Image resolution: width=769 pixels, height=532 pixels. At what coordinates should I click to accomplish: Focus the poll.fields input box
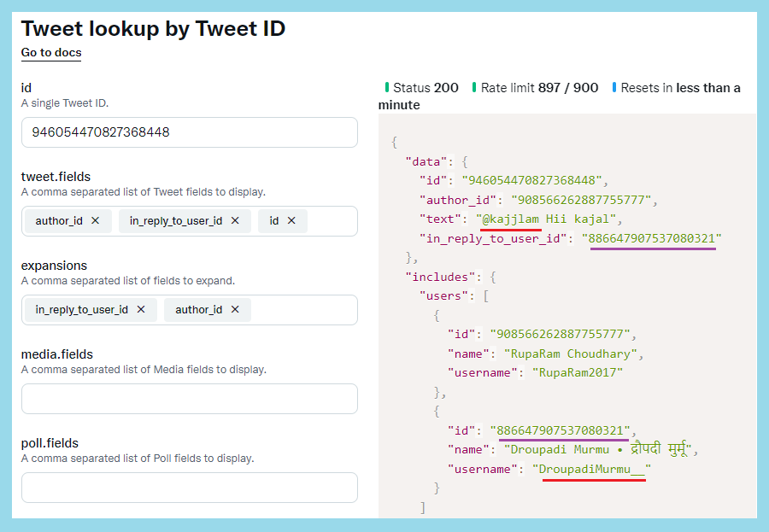pos(190,488)
